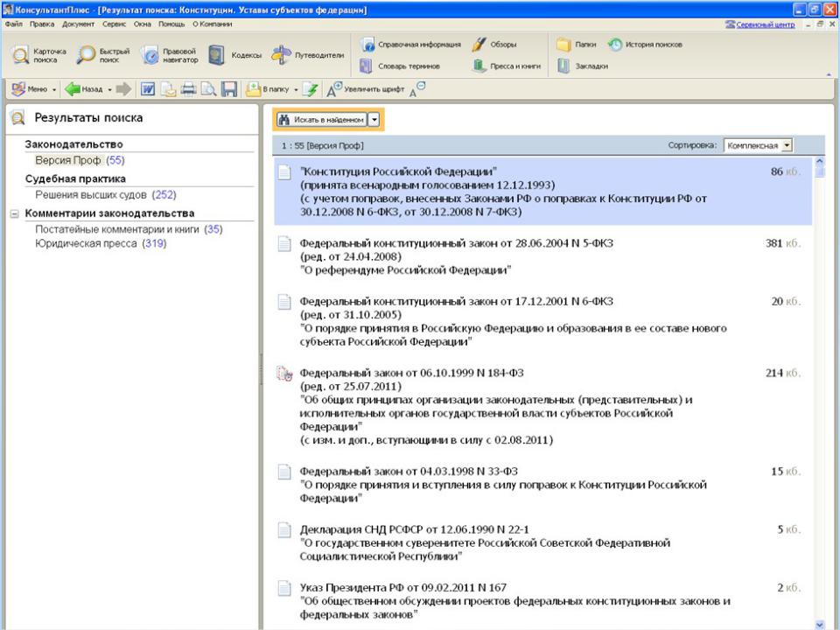
Task: Select Юридическая пресса (319)
Action: [101, 243]
